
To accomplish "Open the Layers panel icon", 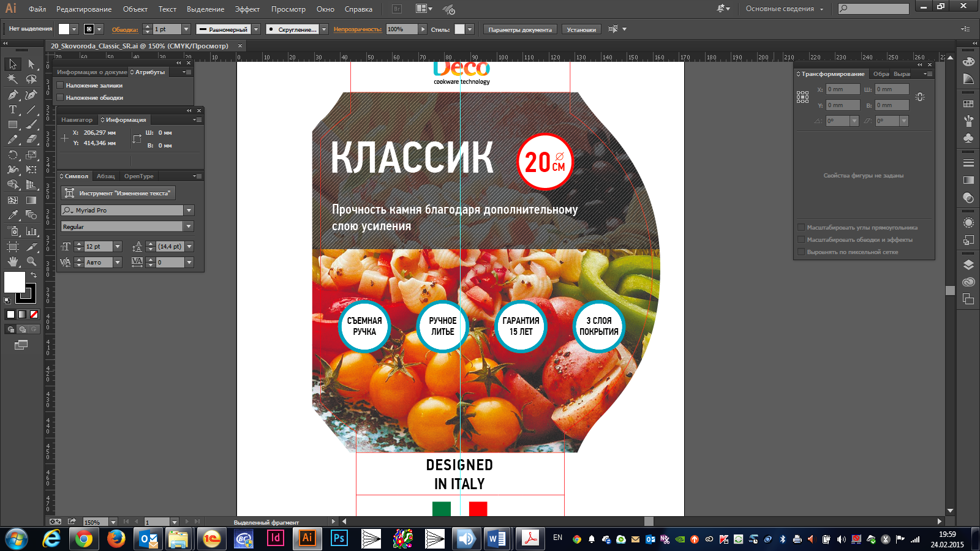I will pos(968,265).
